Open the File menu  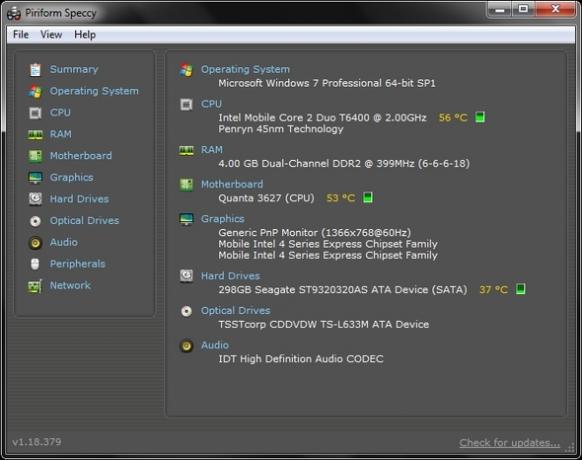pyautogui.click(x=21, y=35)
